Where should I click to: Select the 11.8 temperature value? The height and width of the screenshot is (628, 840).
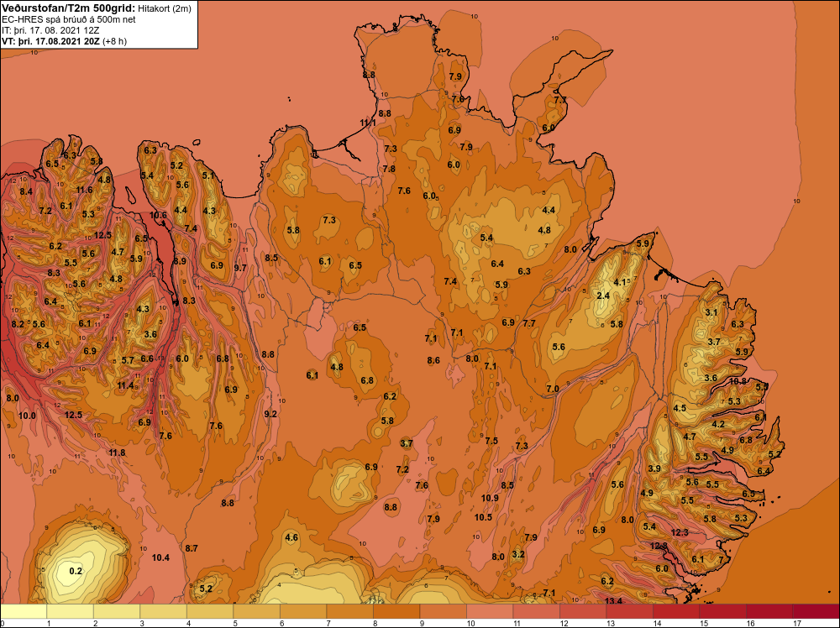coord(117,453)
